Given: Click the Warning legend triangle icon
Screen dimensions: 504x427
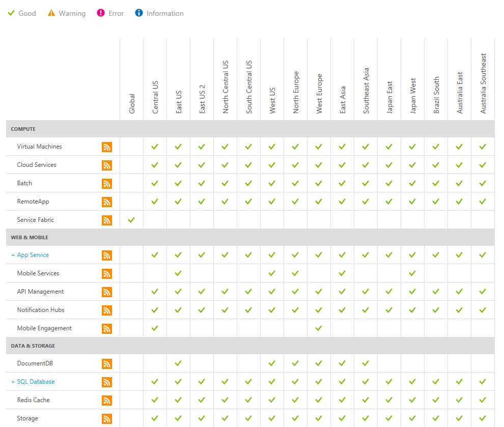Looking at the screenshot, I should pos(51,13).
